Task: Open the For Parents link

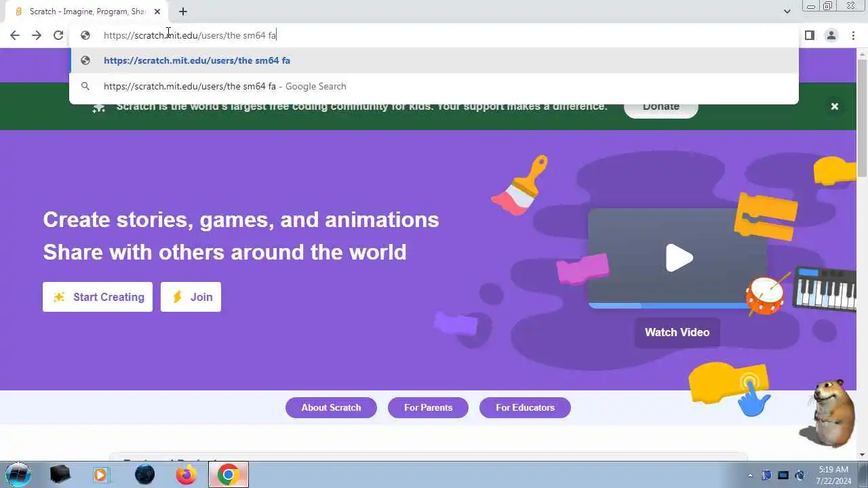Action: coord(428,407)
